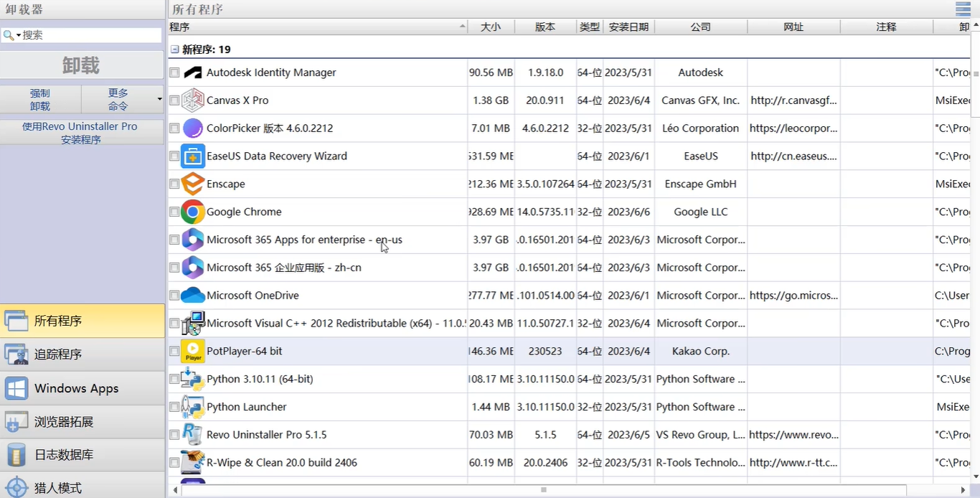Click the large 卸载 button
This screenshot has height=498, width=980.
tap(82, 65)
